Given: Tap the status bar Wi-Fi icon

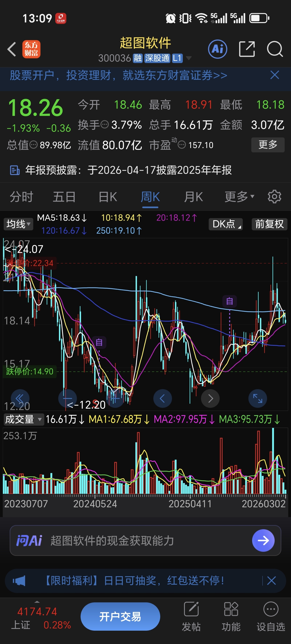Looking at the screenshot, I should pyautogui.click(x=201, y=18).
